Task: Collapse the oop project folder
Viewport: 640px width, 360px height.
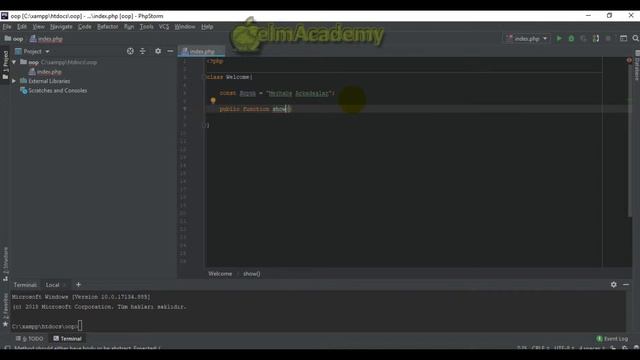Action: pos(14,62)
